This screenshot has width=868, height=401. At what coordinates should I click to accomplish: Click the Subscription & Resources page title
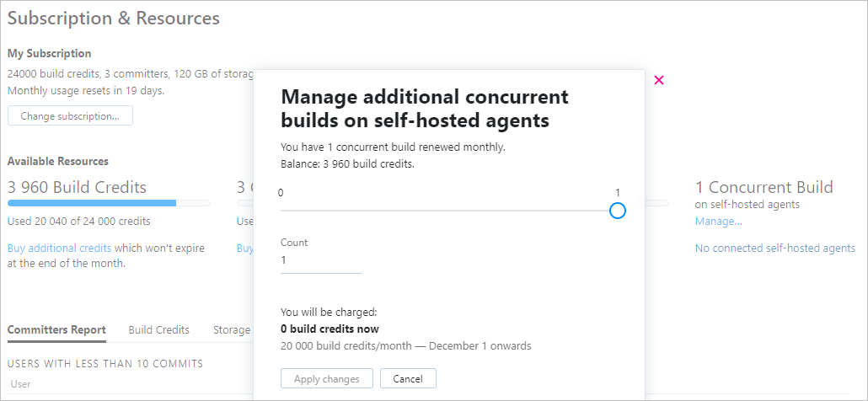point(114,19)
